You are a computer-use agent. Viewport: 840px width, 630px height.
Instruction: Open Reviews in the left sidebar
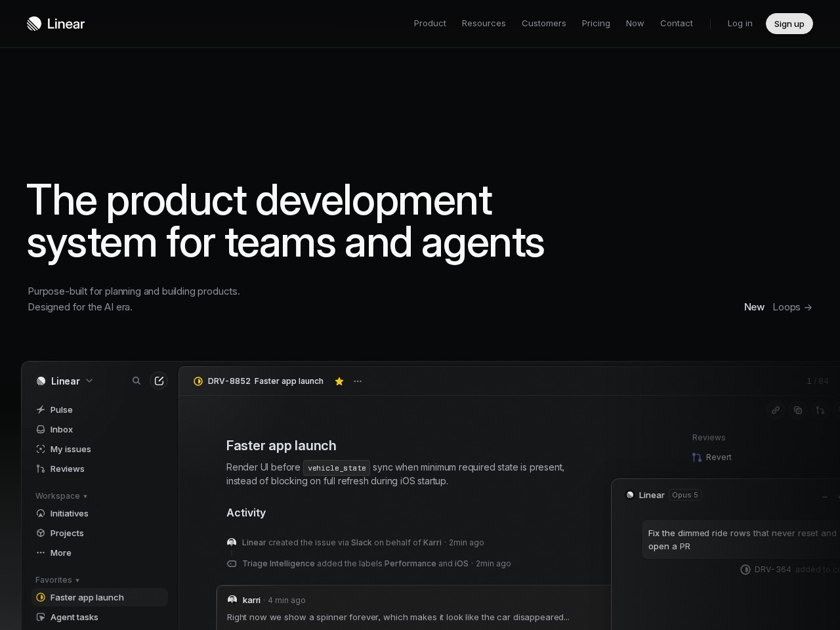click(100, 469)
